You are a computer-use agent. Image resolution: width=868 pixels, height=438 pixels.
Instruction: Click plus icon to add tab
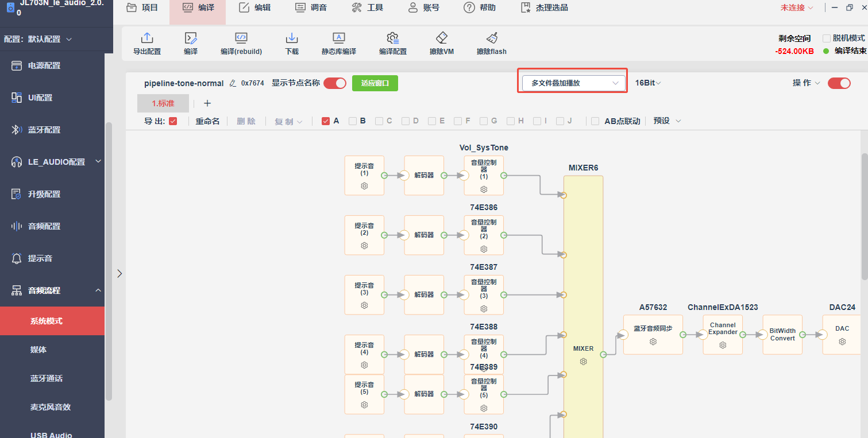pyautogui.click(x=207, y=103)
